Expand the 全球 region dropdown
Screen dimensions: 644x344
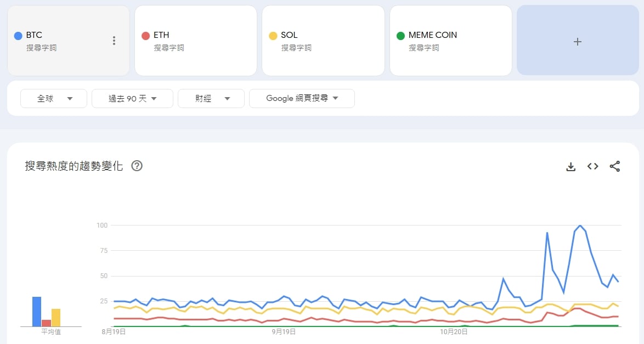click(x=54, y=99)
